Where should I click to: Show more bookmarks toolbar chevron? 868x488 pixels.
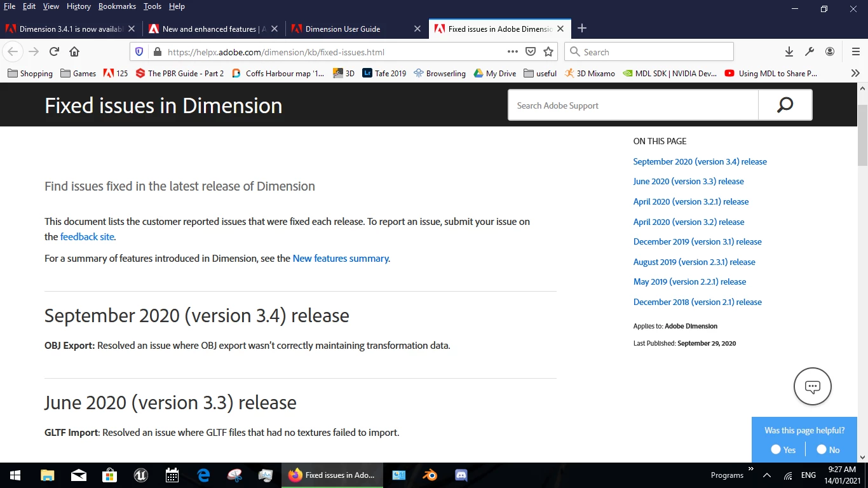click(855, 73)
